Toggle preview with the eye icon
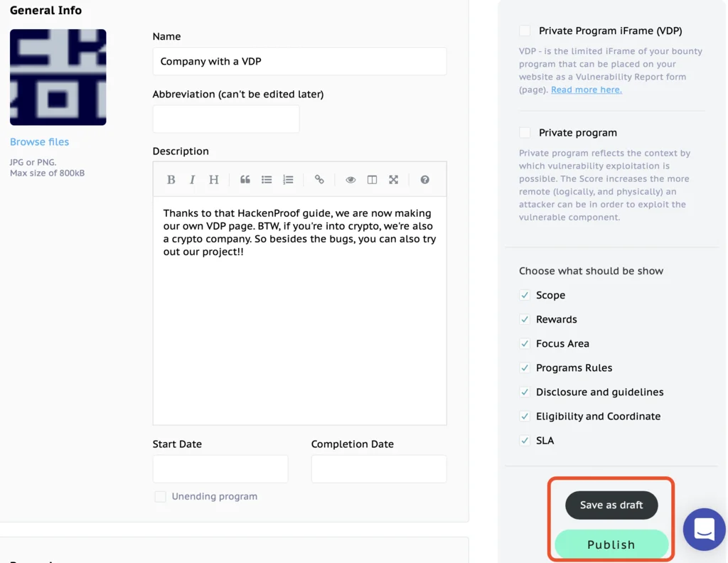 (350, 180)
